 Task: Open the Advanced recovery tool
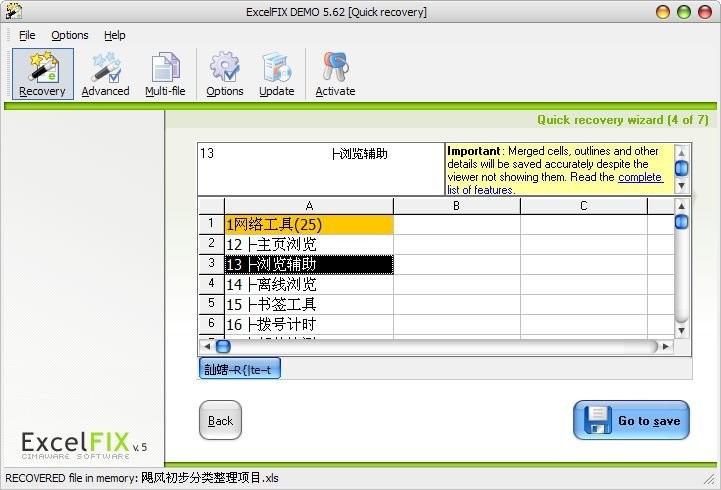(x=105, y=75)
